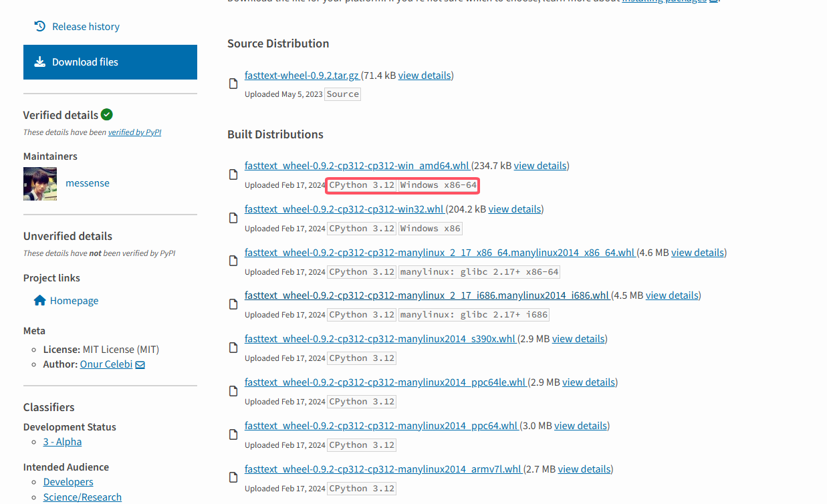Download fasttext-wheel-0.9.2.tar.gz source file
The image size is (827, 504).
(x=302, y=76)
